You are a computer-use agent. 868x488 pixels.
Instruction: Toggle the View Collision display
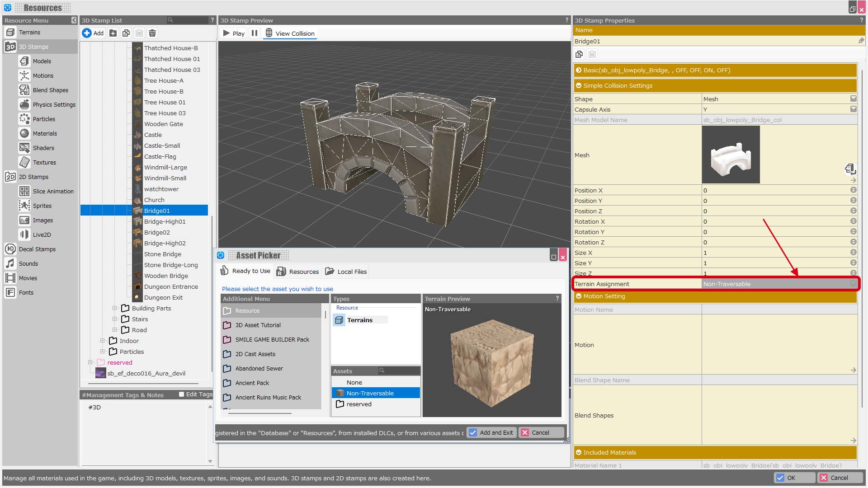pos(290,33)
